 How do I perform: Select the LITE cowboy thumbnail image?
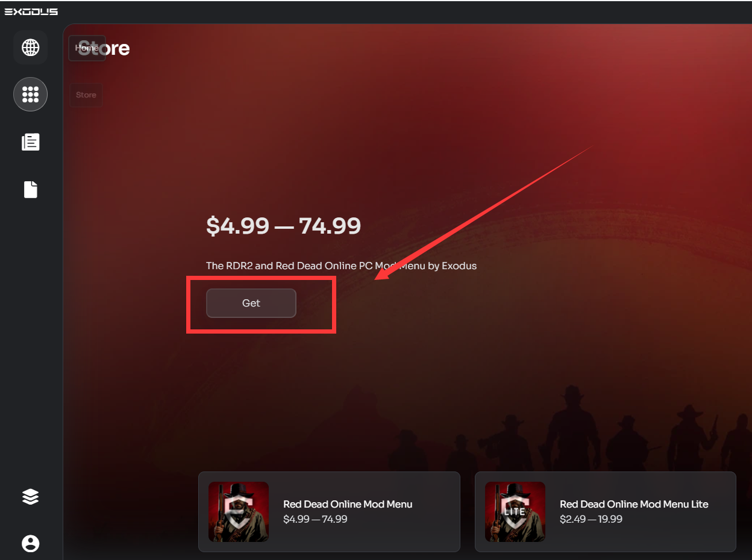[515, 512]
